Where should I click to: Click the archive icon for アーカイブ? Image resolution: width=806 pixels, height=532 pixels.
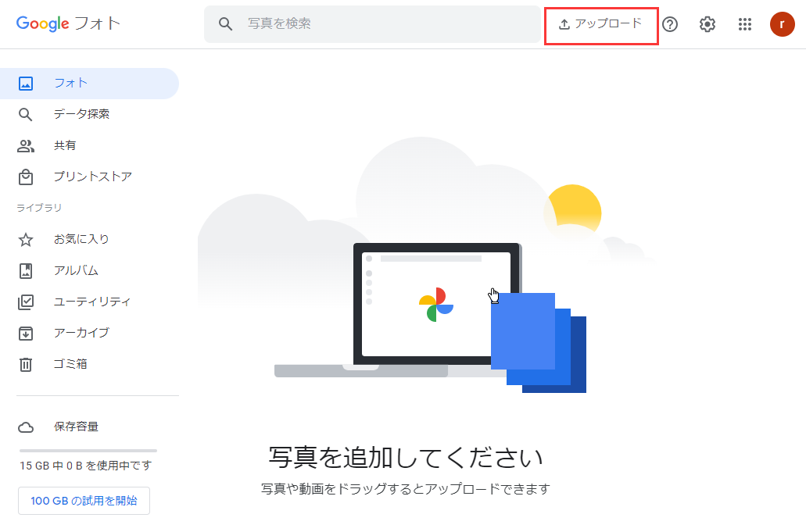[26, 334]
